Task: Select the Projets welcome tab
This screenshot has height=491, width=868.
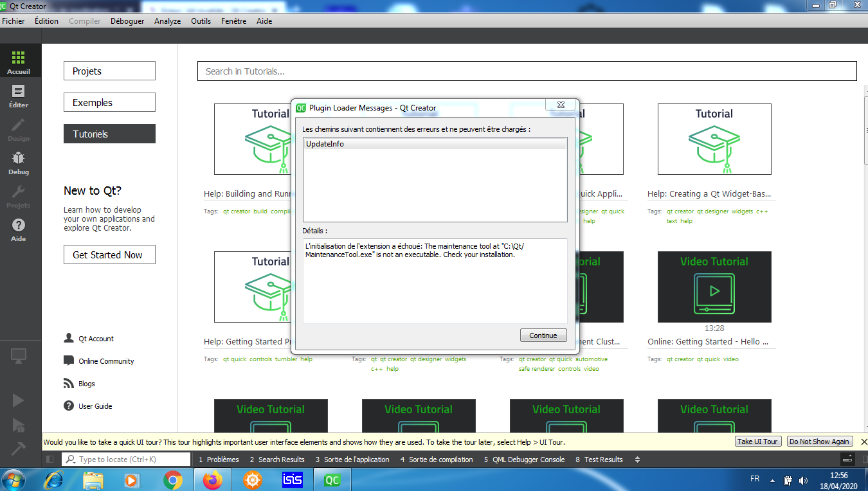Action: tap(109, 71)
